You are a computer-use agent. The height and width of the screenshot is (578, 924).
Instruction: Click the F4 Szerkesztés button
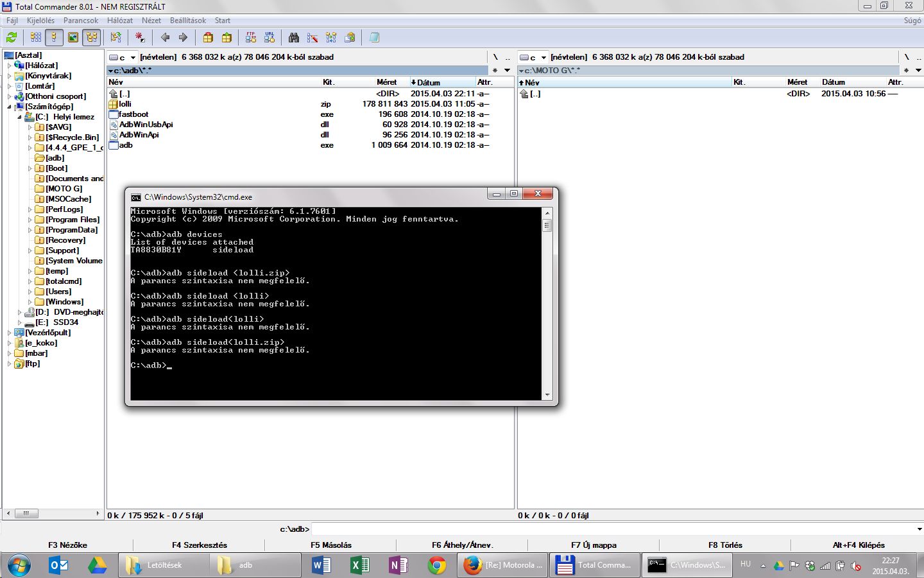[199, 545]
